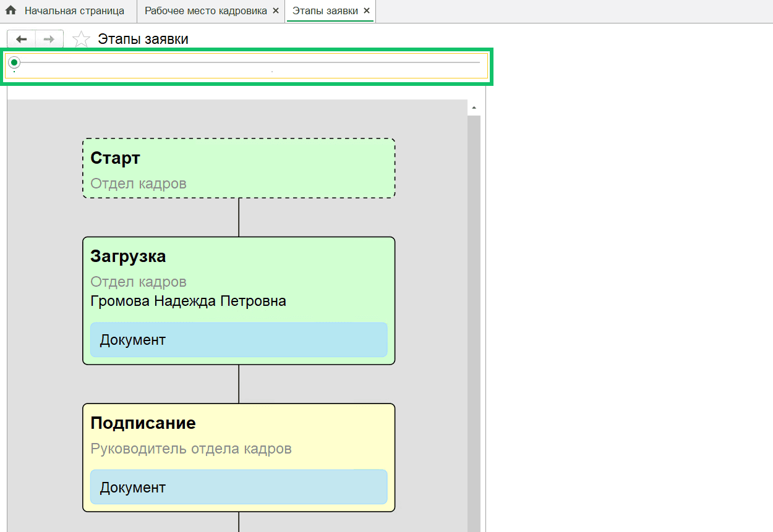Select the Загрузка stage heading
The width and height of the screenshot is (773, 532).
click(128, 256)
